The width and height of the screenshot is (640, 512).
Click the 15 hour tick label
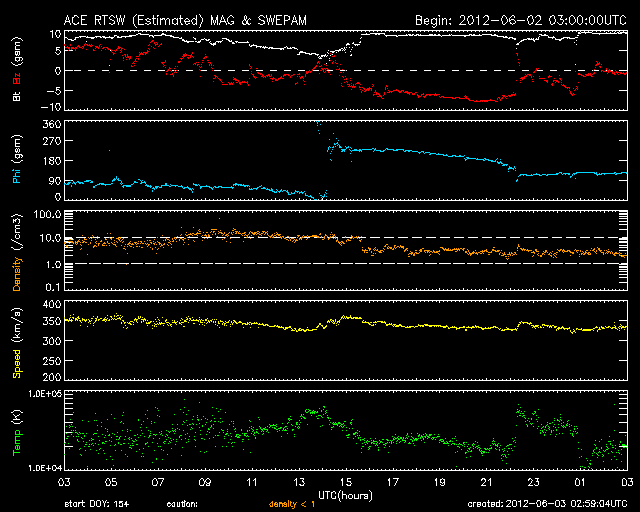[x=346, y=483]
